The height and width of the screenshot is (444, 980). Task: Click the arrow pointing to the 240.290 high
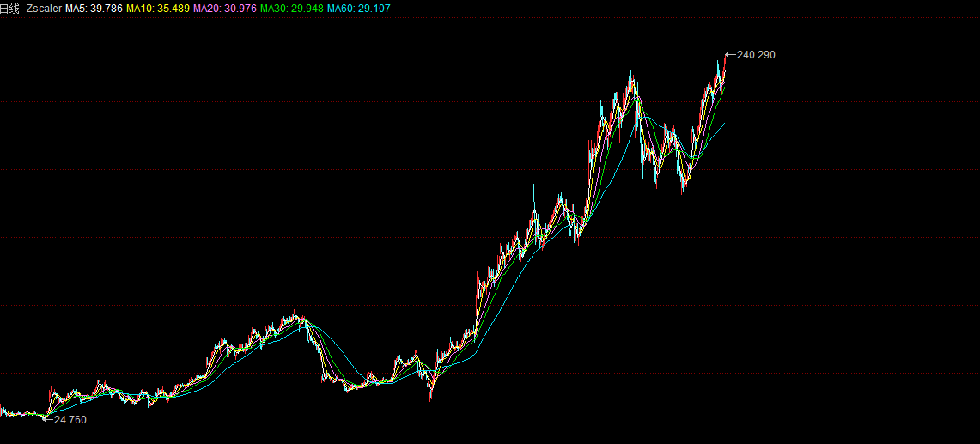(x=731, y=55)
